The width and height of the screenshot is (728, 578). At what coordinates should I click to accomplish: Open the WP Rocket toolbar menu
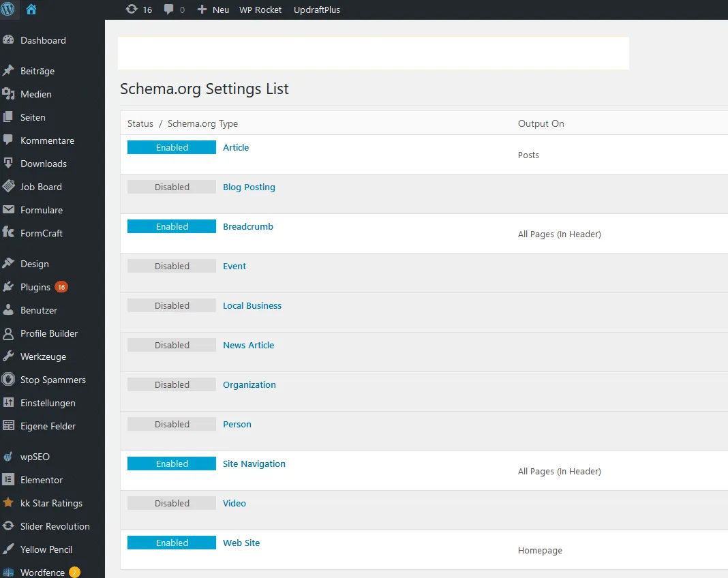(260, 10)
